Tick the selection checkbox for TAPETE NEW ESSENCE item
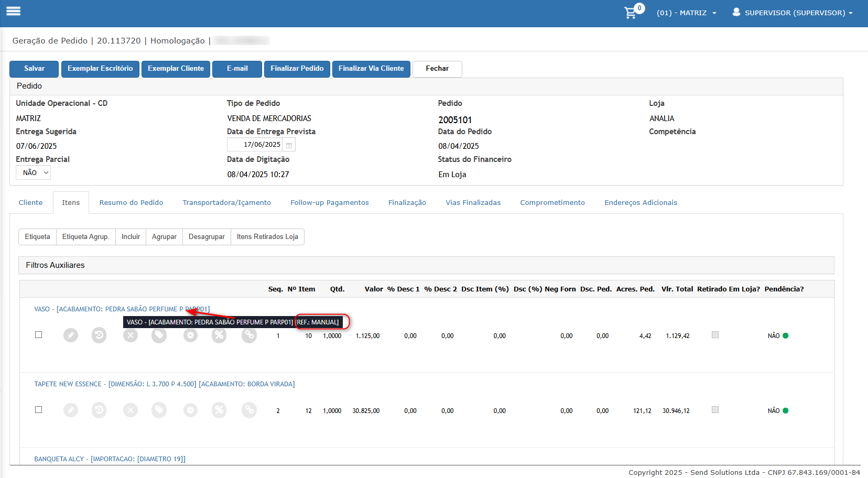Viewport: 868px width, 478px height. tap(38, 409)
